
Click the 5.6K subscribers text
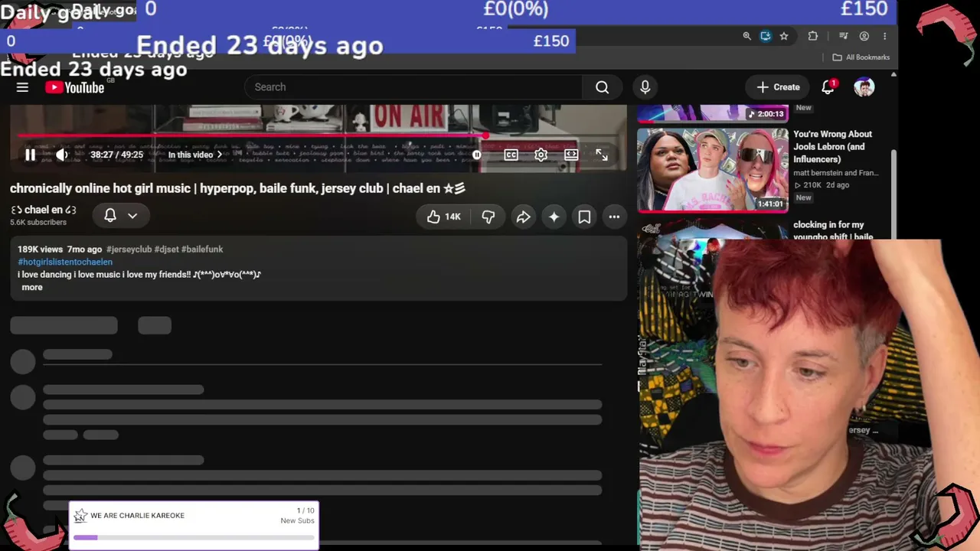pos(38,223)
